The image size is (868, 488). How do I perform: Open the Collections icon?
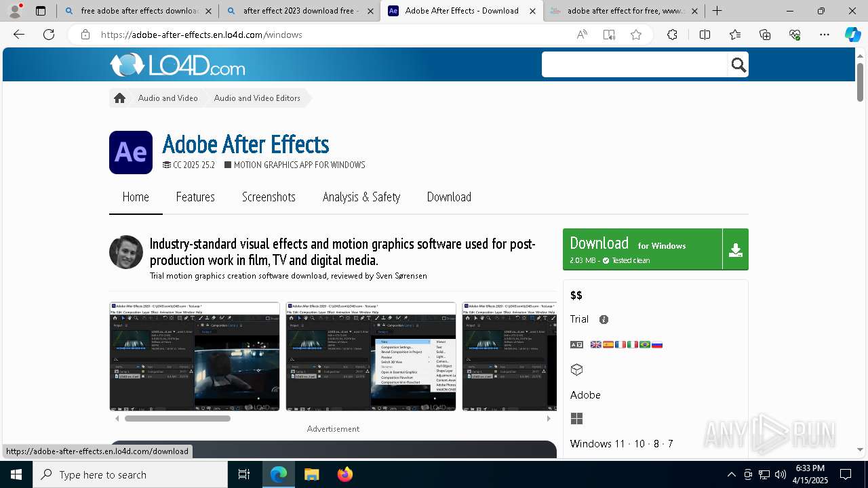765,35
